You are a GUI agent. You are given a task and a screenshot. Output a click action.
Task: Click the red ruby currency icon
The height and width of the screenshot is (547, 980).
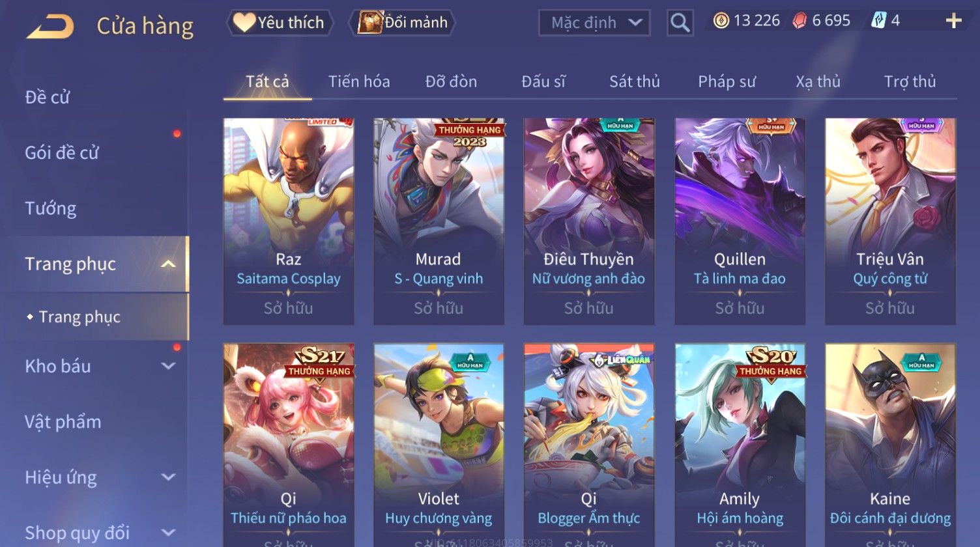pyautogui.click(x=800, y=21)
